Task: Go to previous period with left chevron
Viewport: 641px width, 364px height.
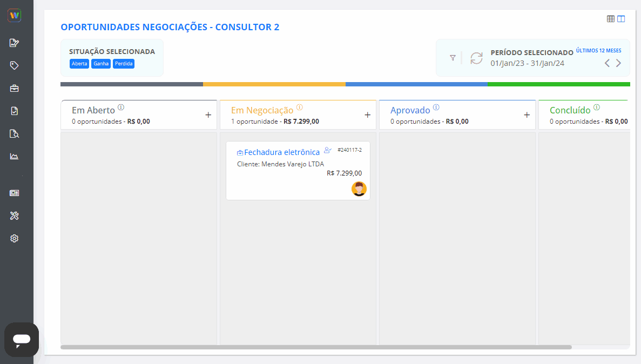Action: point(607,63)
